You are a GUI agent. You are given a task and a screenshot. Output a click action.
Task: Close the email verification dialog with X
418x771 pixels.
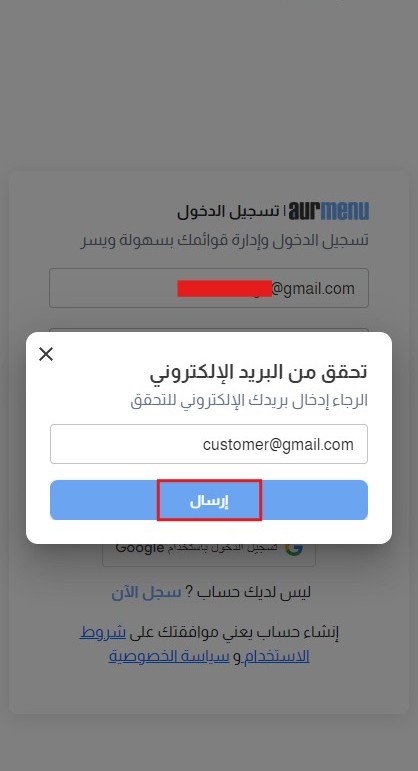pyautogui.click(x=46, y=354)
